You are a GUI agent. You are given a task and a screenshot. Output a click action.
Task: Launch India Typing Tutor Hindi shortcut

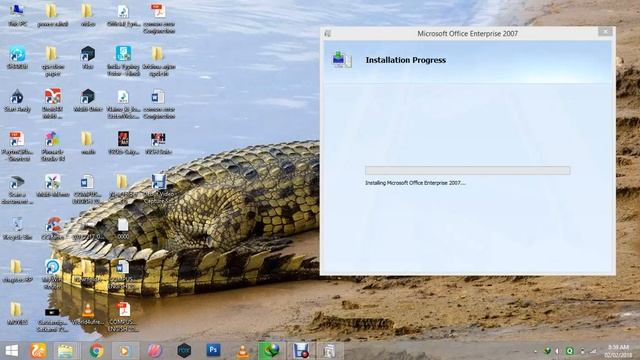[x=123, y=61]
